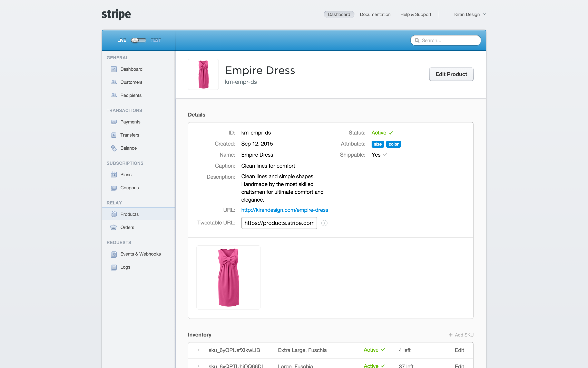Click the Events & Webhooks icon

coord(114,254)
